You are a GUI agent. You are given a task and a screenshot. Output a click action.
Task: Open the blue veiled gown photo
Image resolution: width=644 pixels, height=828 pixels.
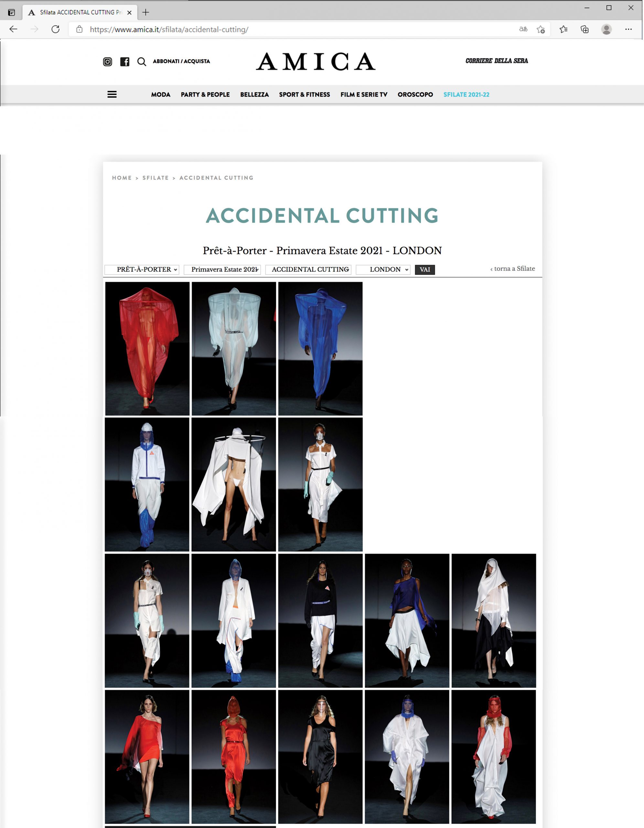tap(320, 348)
